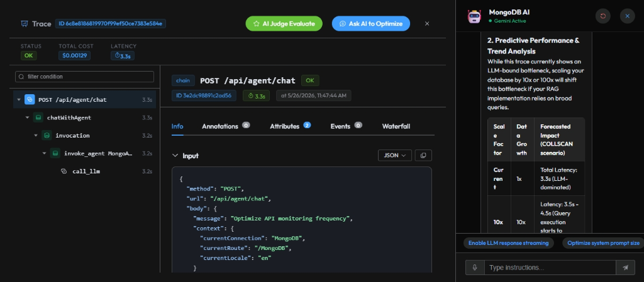
Task: Switch to the Annotations tab
Action: pyautogui.click(x=226, y=126)
